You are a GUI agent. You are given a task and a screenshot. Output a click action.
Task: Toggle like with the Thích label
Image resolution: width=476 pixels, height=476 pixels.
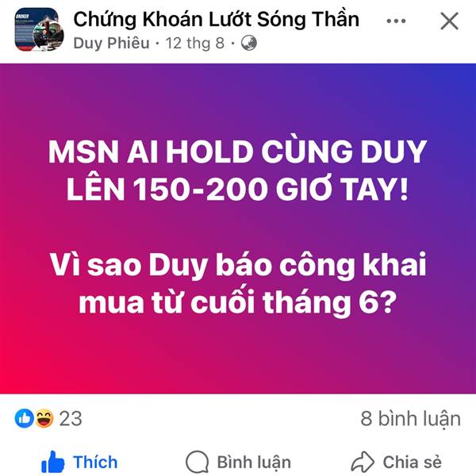[x=95, y=462]
